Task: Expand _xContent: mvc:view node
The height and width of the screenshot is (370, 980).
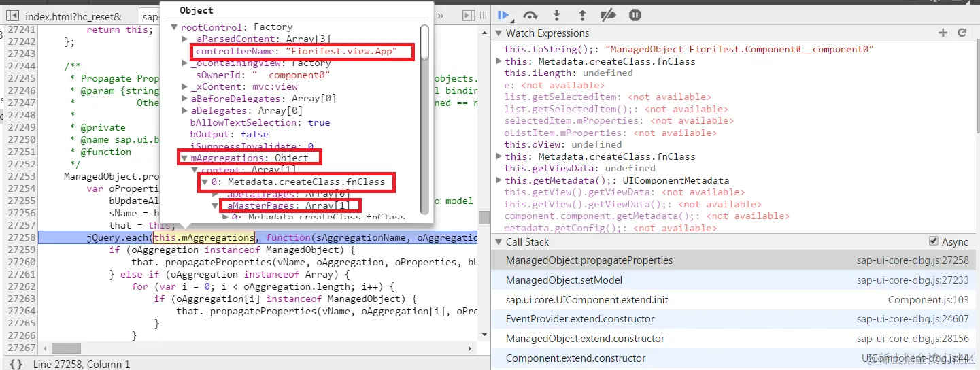Action: 185,87
